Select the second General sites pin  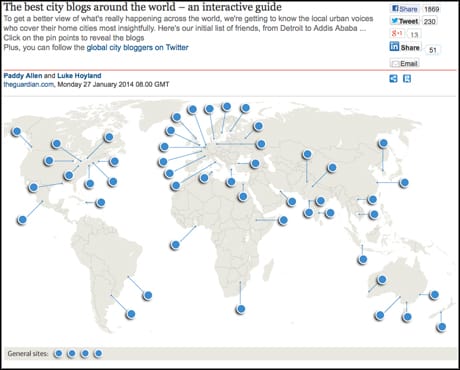coord(72,353)
